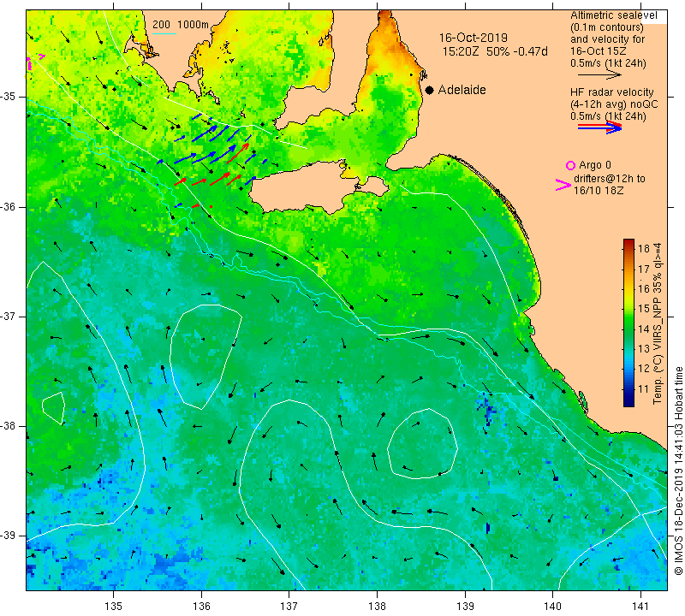This screenshot has height=616, width=685.
Task: Click the '-36' latitude axis label
Action: [9, 206]
